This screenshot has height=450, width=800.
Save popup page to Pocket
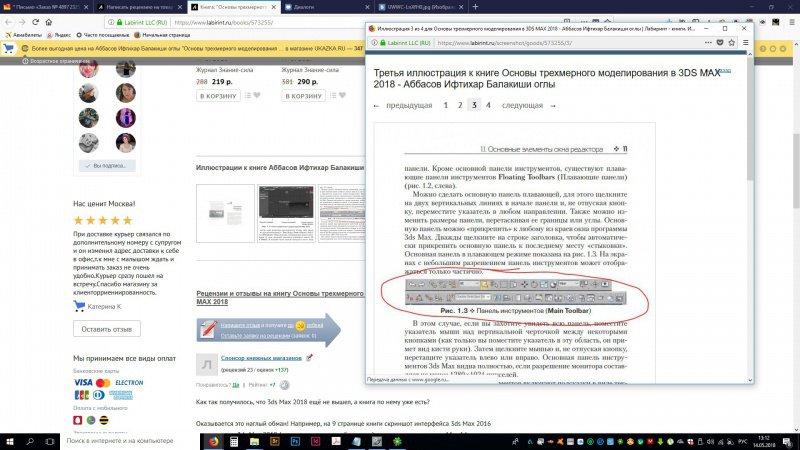[720, 43]
